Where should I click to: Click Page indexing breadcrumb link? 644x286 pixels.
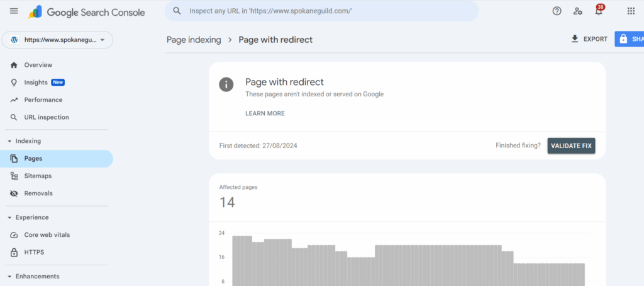coord(194,40)
